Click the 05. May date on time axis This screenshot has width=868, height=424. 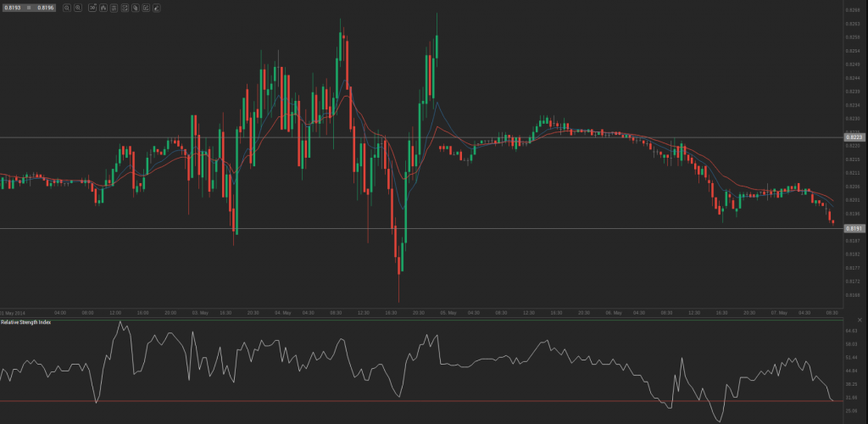[448, 313]
